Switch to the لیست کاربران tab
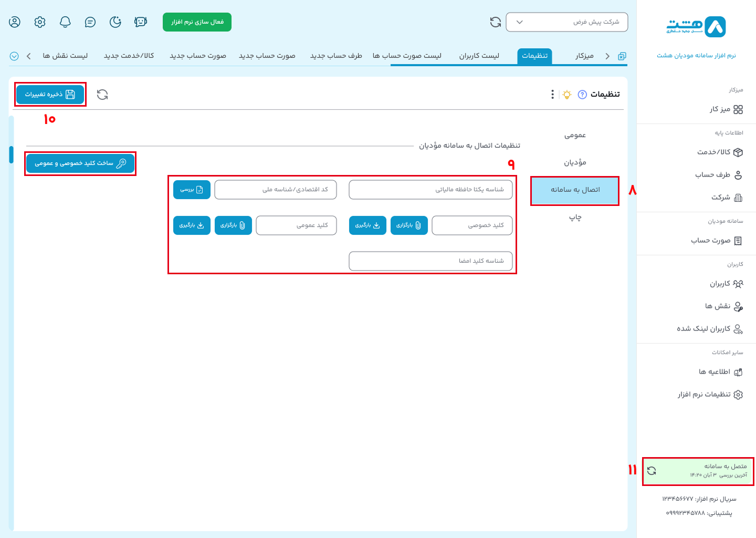The height and width of the screenshot is (538, 756). (479, 56)
